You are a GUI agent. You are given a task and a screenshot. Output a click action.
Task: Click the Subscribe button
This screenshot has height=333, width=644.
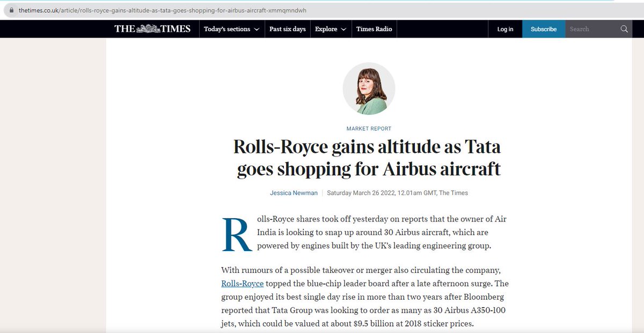544,29
